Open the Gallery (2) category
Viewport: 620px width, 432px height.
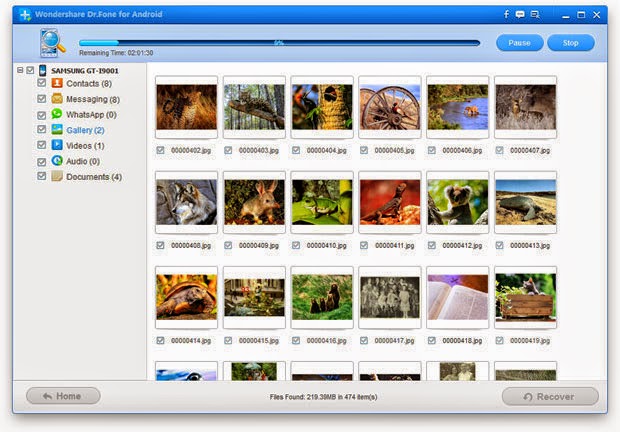(x=85, y=130)
